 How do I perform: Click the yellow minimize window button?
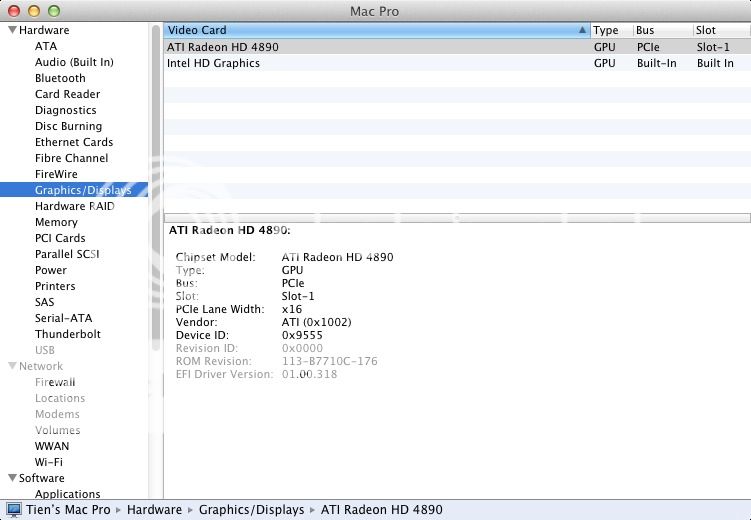(33, 10)
